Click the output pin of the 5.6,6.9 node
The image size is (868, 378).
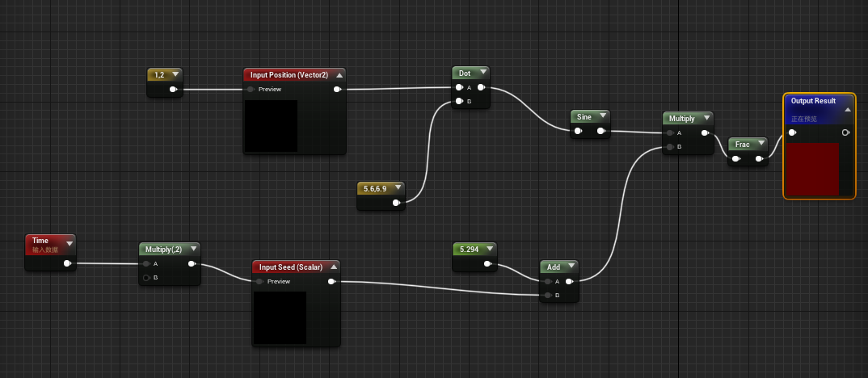click(x=396, y=203)
